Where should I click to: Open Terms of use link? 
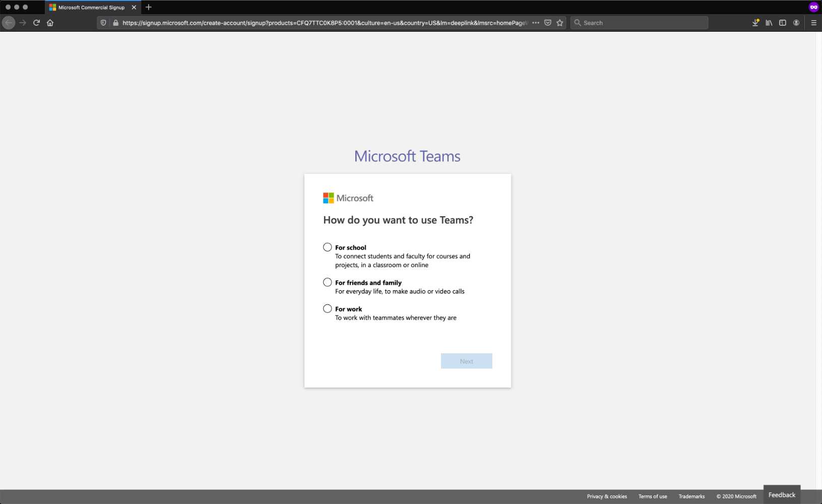point(653,496)
